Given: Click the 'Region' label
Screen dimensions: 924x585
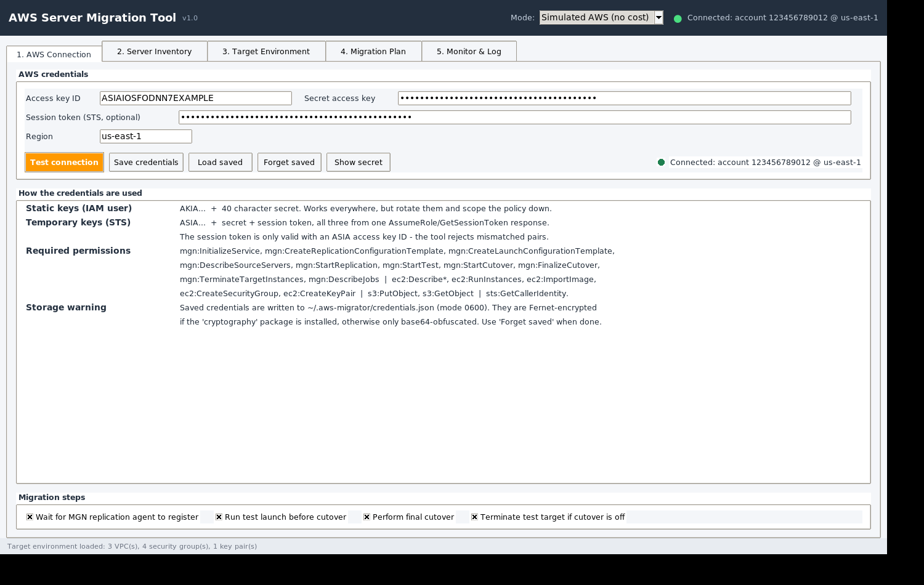Looking at the screenshot, I should point(39,137).
